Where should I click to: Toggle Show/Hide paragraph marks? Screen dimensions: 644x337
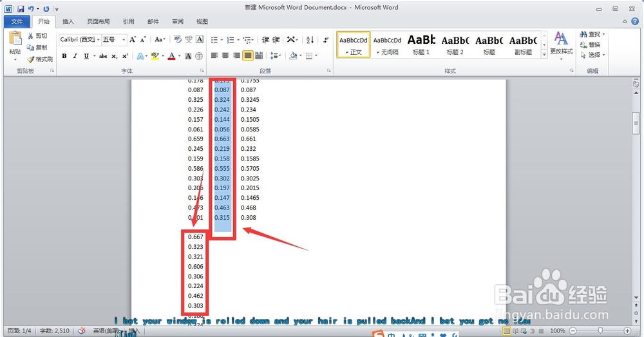(326, 40)
